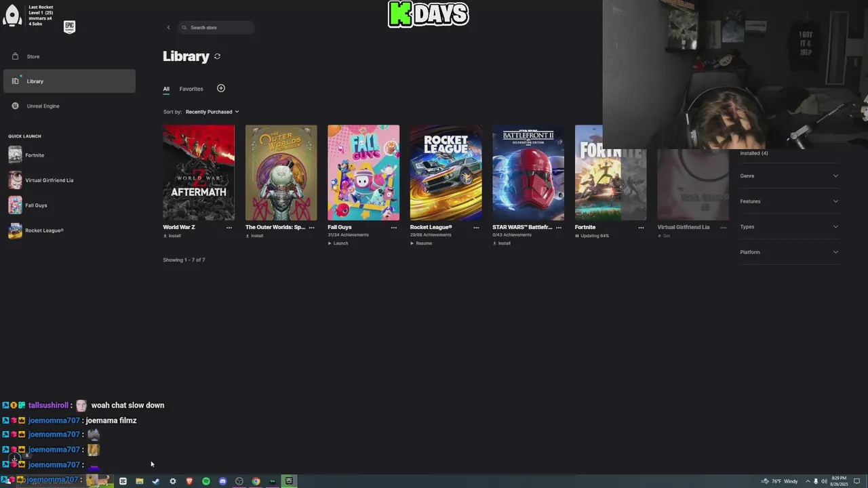The height and width of the screenshot is (488, 868).
Task: Open Unreal Engine in the sidebar
Action: (69, 106)
